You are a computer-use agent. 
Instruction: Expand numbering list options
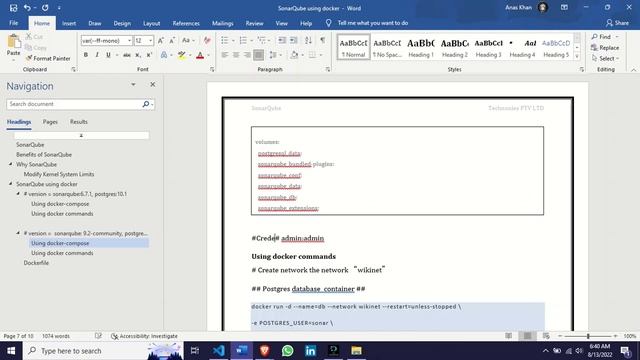251,40
